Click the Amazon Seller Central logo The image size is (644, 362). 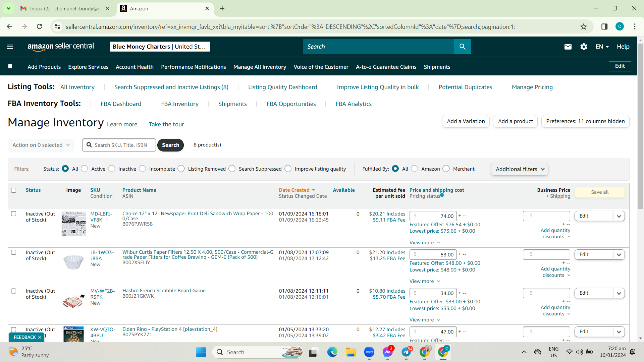coord(61,47)
